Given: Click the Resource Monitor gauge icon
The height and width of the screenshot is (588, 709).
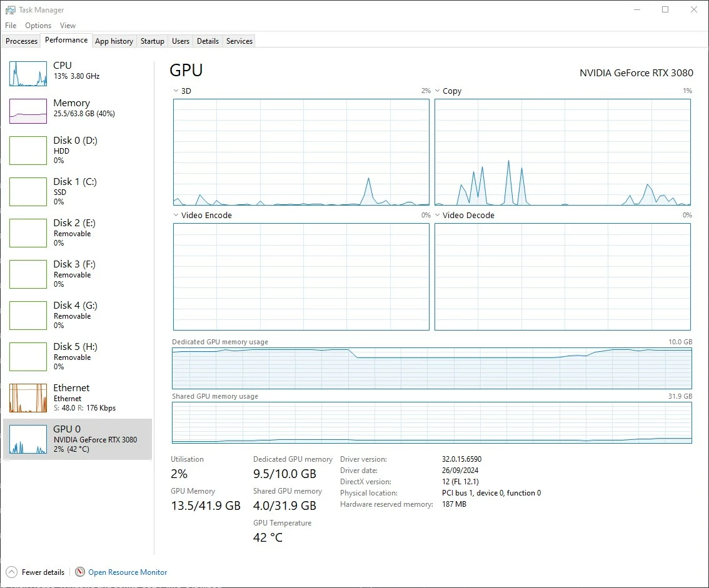Looking at the screenshot, I should pyautogui.click(x=80, y=572).
